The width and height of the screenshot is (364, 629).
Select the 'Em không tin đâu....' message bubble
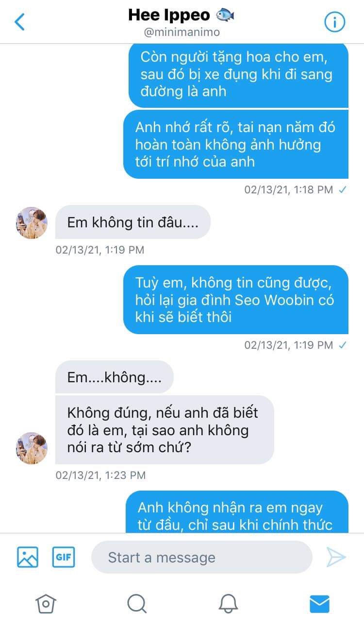click(x=132, y=222)
